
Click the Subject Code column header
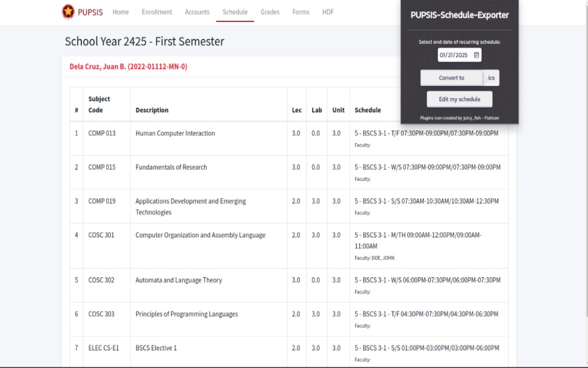pyautogui.click(x=99, y=104)
